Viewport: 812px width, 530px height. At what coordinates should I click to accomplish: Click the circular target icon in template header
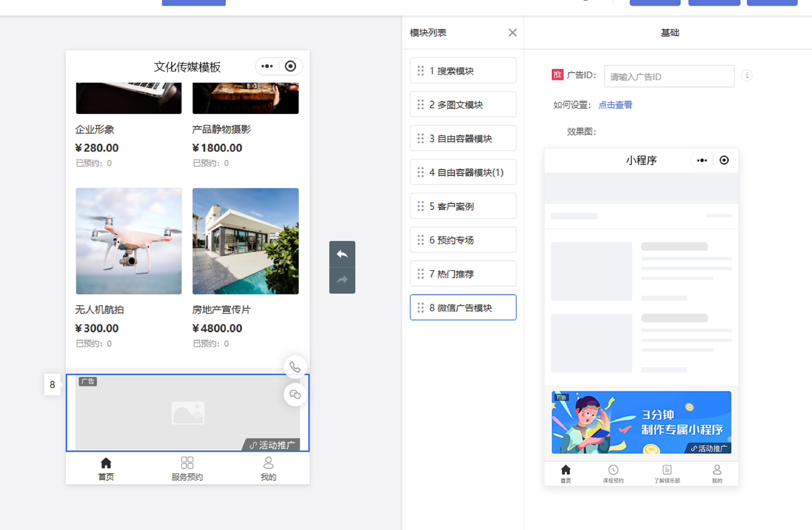[x=290, y=66]
